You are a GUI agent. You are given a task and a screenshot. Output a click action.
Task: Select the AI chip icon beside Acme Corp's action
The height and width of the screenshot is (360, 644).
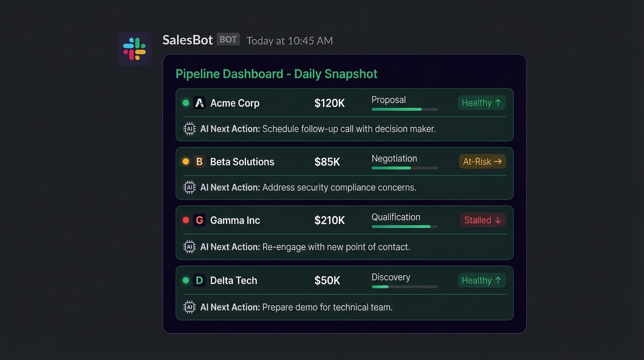tap(190, 129)
